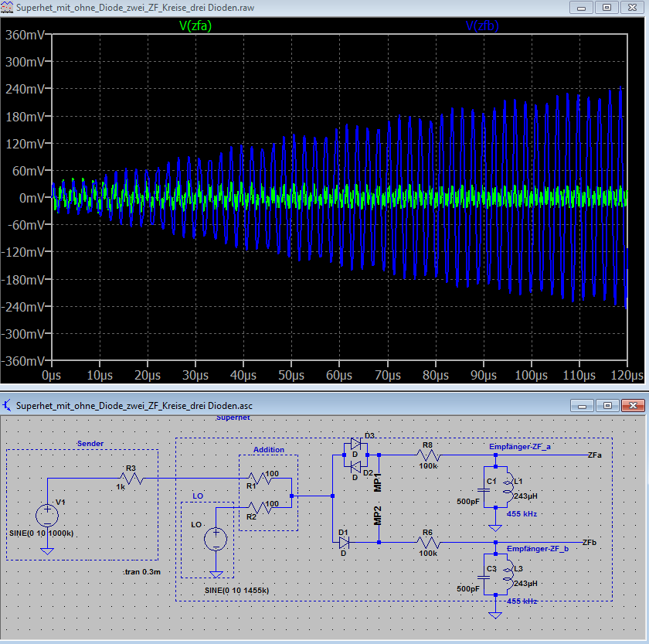The height and width of the screenshot is (644, 649).
Task: Click the .tran 0.3m directive text
Action: 141,572
